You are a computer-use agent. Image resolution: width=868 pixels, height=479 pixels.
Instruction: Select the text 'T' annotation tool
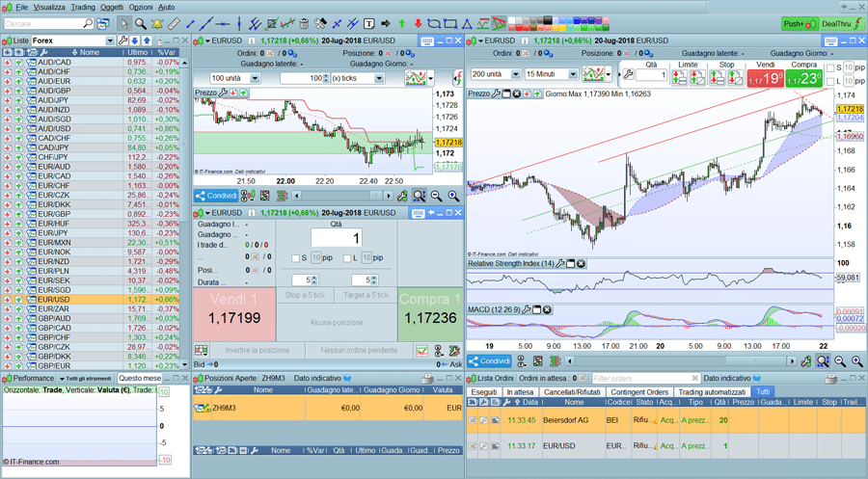pyautogui.click(x=369, y=24)
